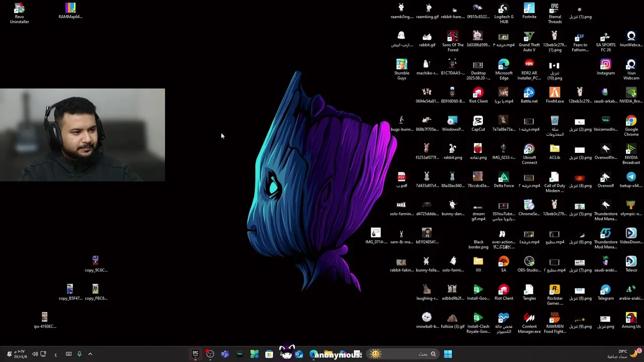Open the 29°C weather widget
Screen dimensions: 644x362
(625, 354)
